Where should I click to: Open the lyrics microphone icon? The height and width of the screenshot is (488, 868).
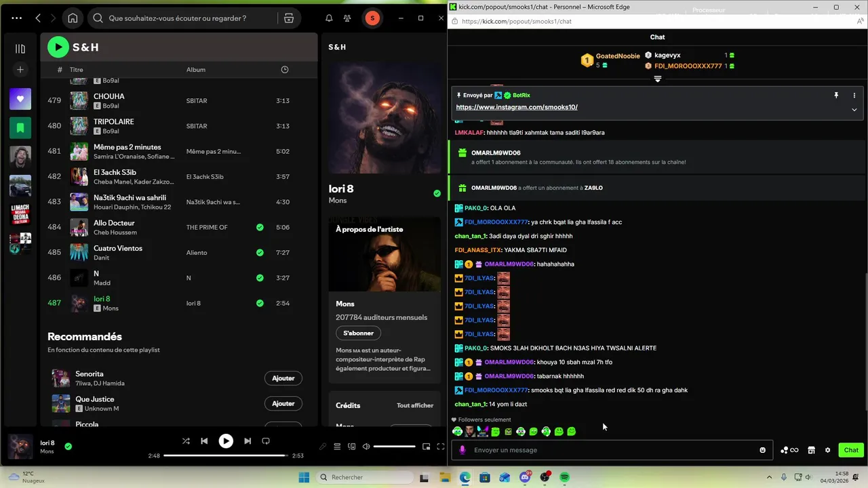pos(323,447)
